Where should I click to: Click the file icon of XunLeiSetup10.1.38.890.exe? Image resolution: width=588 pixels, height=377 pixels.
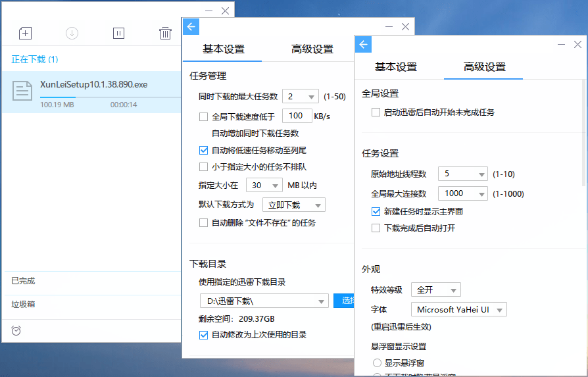coord(22,91)
